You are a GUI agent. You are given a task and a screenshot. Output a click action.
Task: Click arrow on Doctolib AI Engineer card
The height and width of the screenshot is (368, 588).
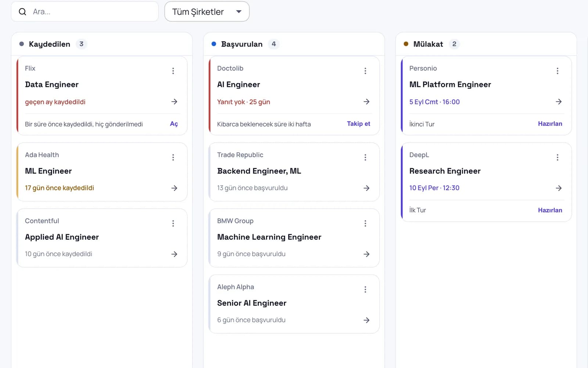366,102
